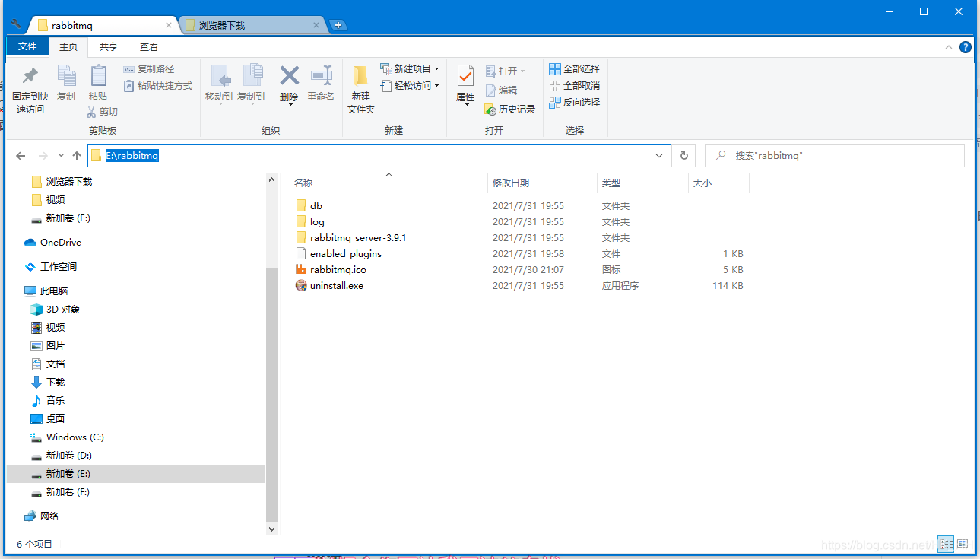This screenshot has height=559, width=980.
Task: Refresh the current folder view
Action: coord(683,155)
